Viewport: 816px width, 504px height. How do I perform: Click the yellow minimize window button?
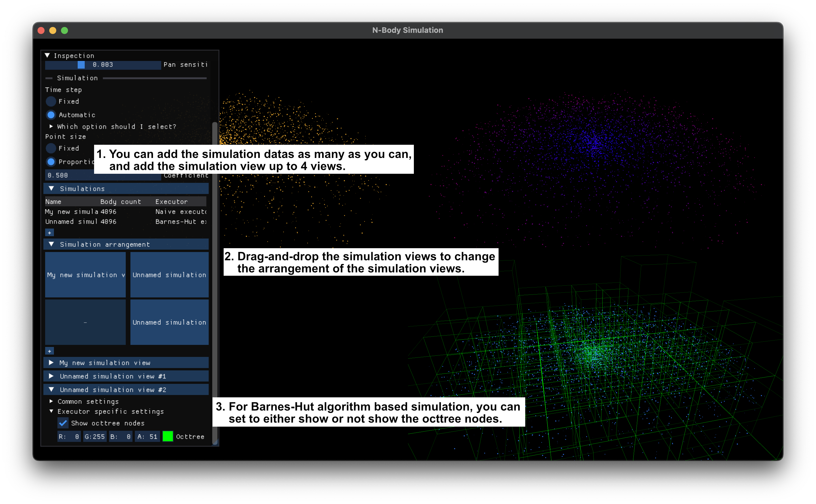tap(53, 30)
